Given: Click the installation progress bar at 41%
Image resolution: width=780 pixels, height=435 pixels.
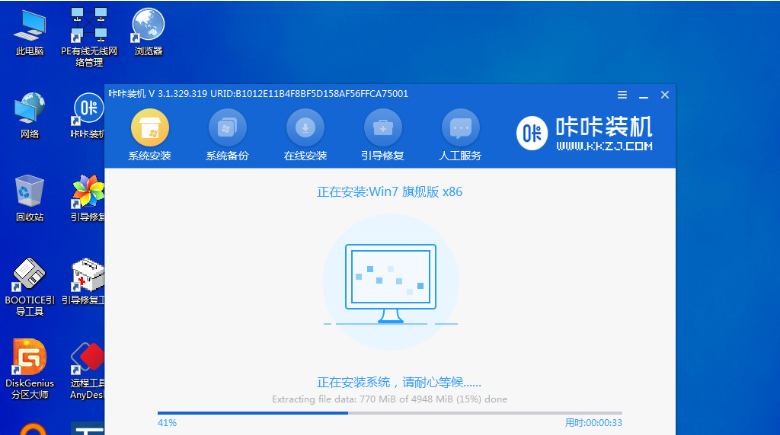Looking at the screenshot, I should [389, 412].
